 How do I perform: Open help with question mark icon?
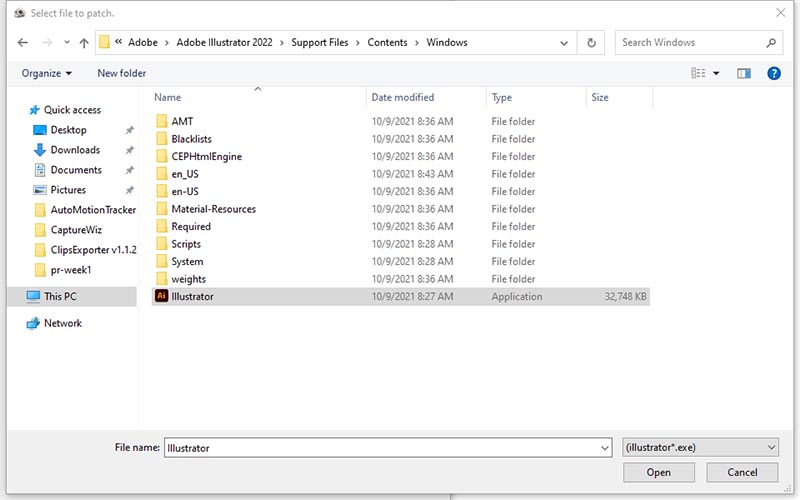pyautogui.click(x=773, y=73)
